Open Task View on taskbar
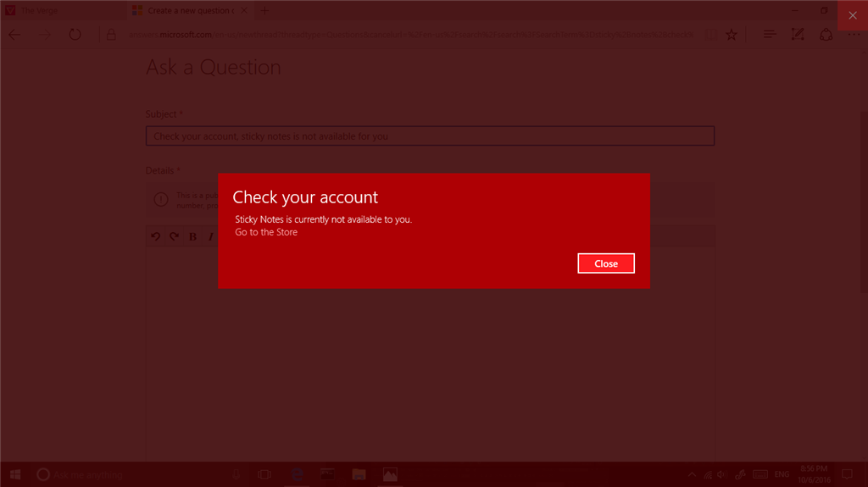Image resolution: width=868 pixels, height=487 pixels. tap(264, 474)
